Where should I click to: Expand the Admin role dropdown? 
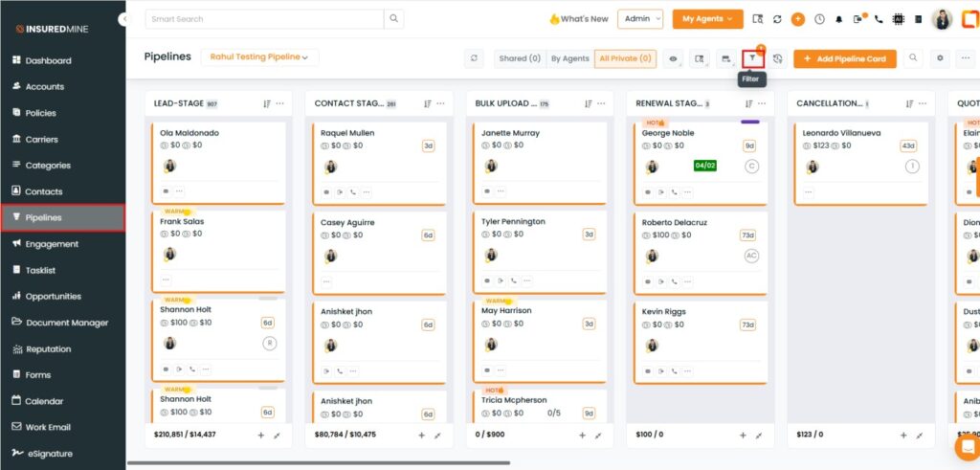click(x=640, y=18)
